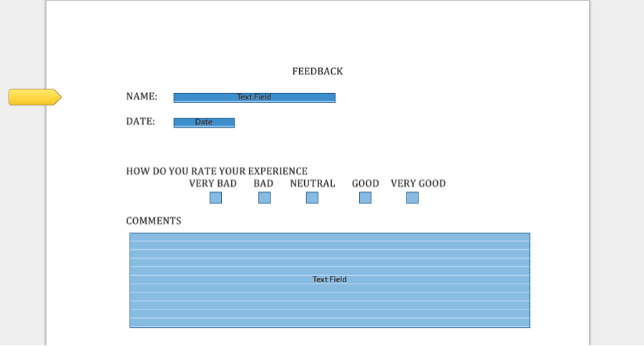Image resolution: width=644 pixels, height=346 pixels.
Task: Enable the GOOD rating checkbox
Action: click(365, 198)
